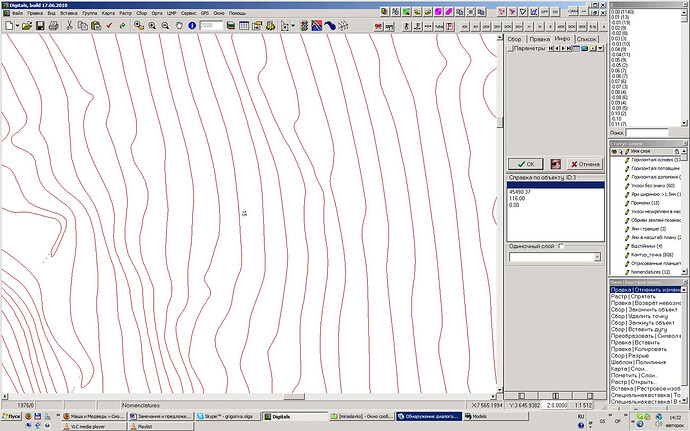Save map with the floppy disk icon
Viewport: 690px width, 431px height.
click(x=40, y=26)
